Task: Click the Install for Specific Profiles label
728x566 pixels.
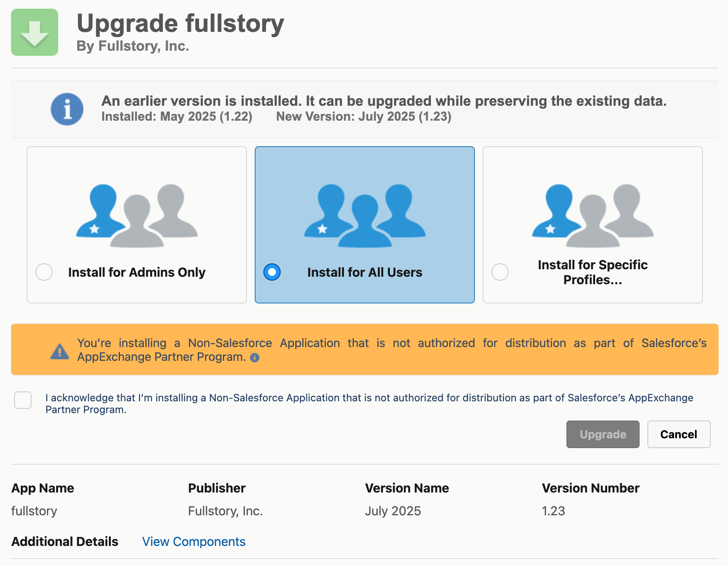Action: (x=593, y=272)
